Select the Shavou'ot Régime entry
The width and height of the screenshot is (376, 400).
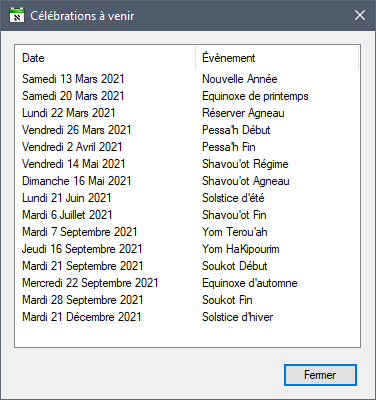coord(245,164)
